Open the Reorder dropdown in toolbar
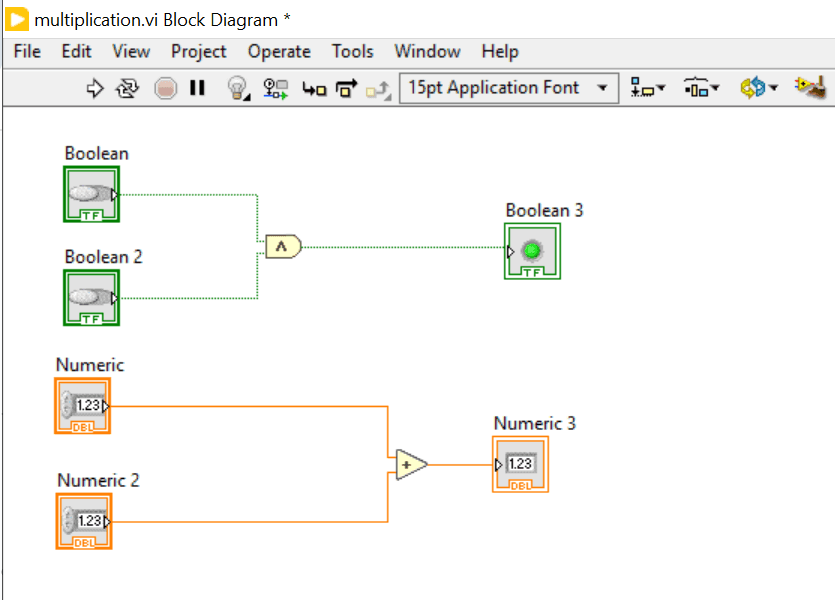 pos(758,89)
